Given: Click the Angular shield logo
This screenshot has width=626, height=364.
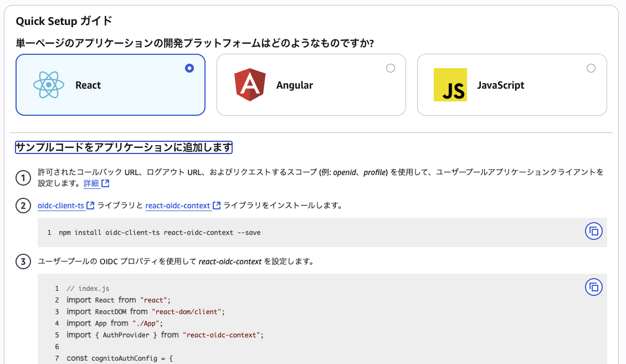Looking at the screenshot, I should [x=250, y=85].
